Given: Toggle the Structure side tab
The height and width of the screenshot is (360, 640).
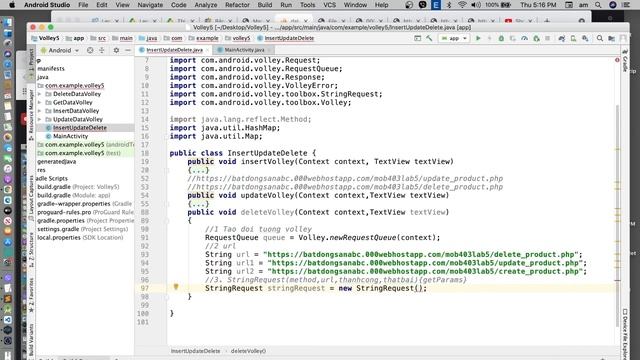Looking at the screenshot, I should pyautogui.click(x=31, y=249).
